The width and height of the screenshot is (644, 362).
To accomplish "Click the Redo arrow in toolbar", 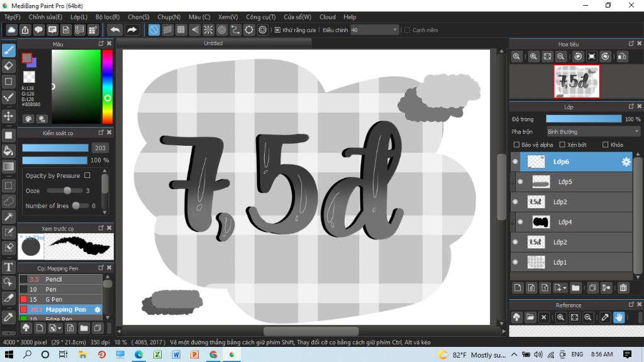I will [131, 30].
